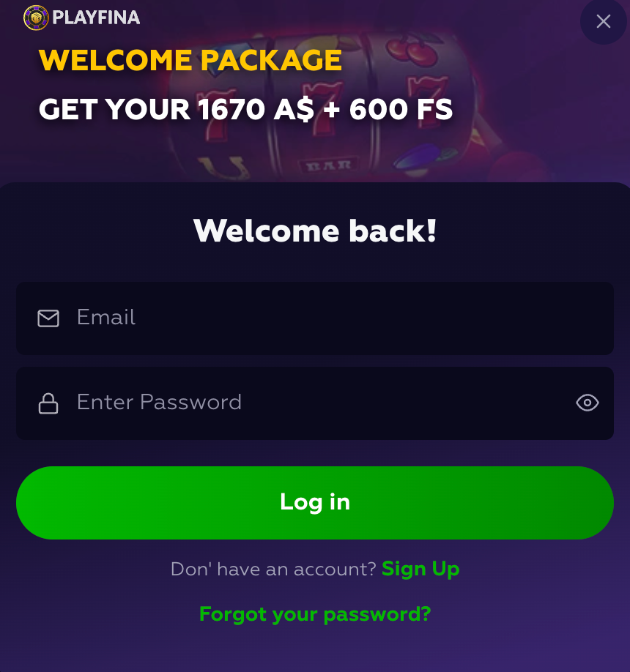
Task: Show password using the eye icon
Action: (587, 403)
